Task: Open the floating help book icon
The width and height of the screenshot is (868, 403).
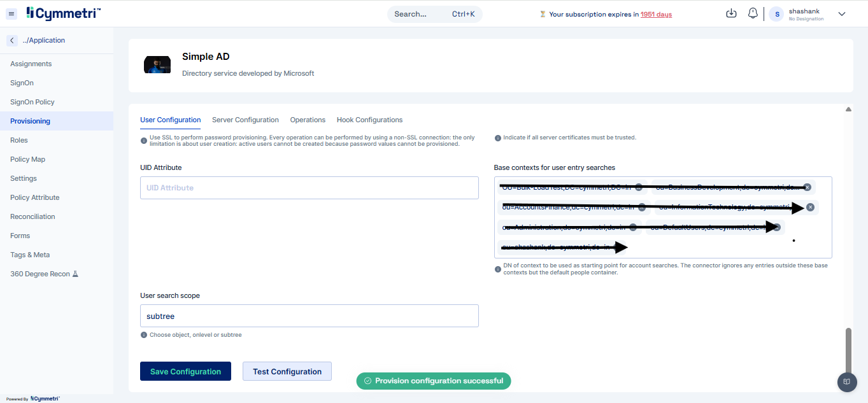Action: (846, 382)
